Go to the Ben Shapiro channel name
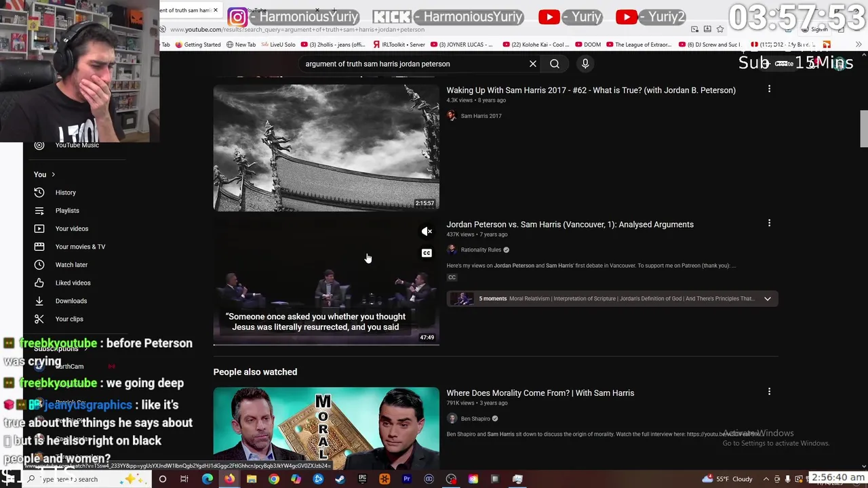The width and height of the screenshot is (868, 488). [x=475, y=419]
